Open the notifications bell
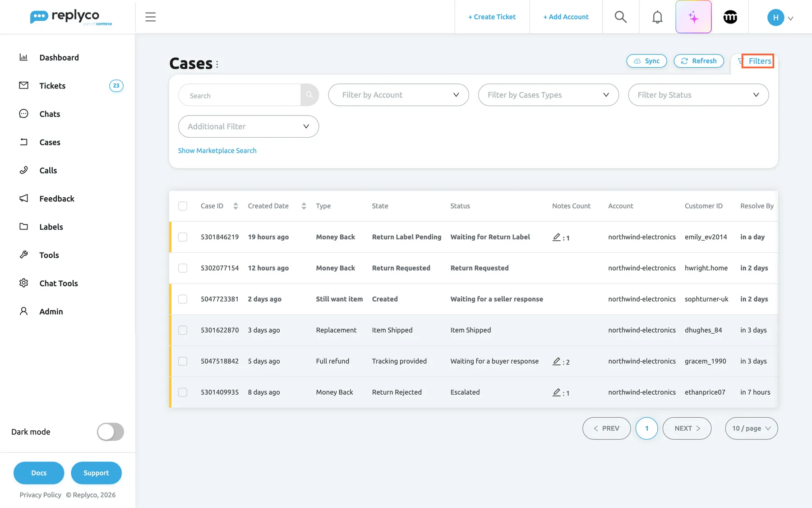The width and height of the screenshot is (812, 508). coord(657,17)
